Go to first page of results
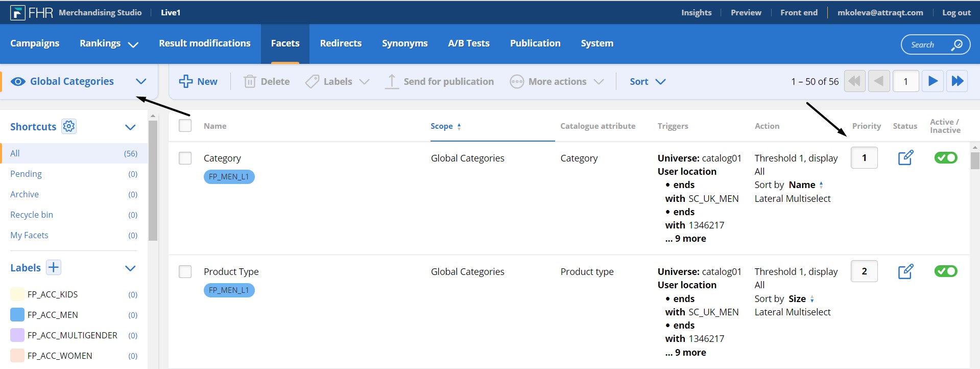 [854, 81]
